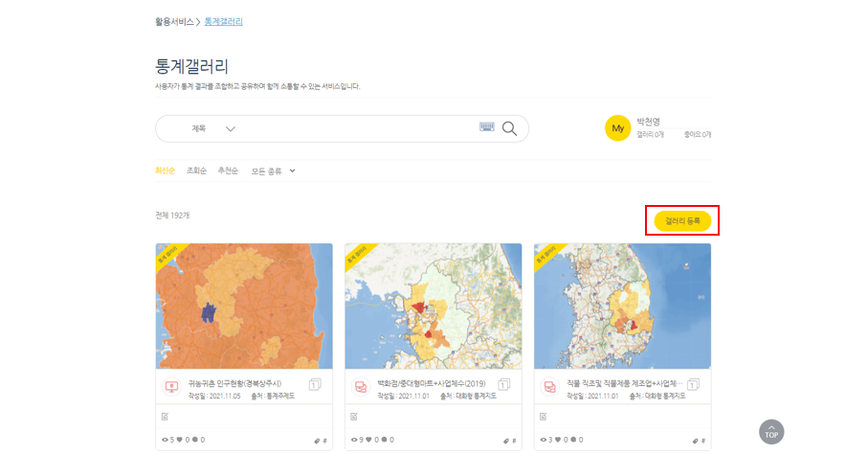Screen dimensions: 868x456
Task: Open the 통계갤러리 breadcrumb link
Action: click(224, 22)
